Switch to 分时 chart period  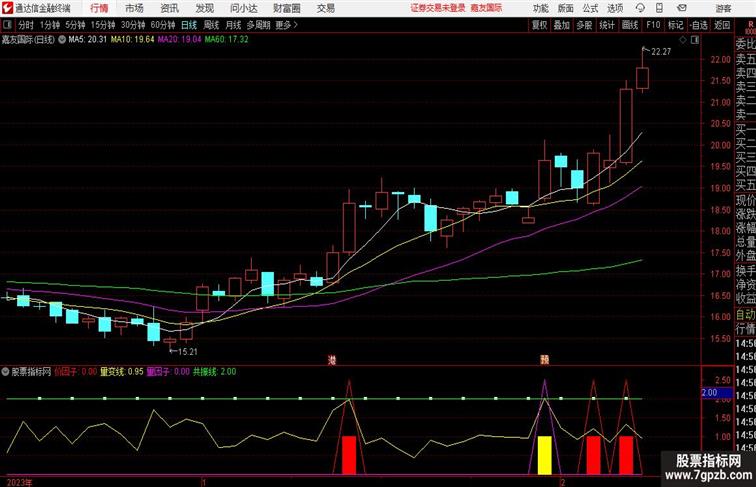click(x=26, y=25)
